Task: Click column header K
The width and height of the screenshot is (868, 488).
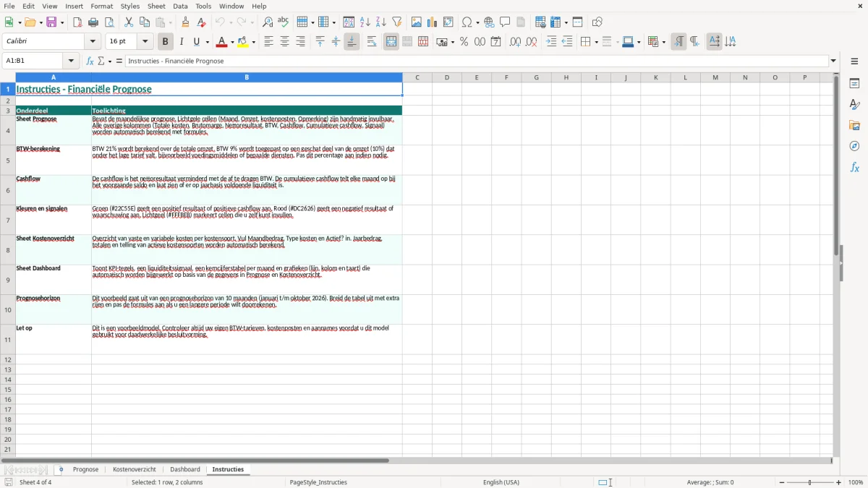Action: pyautogui.click(x=655, y=77)
